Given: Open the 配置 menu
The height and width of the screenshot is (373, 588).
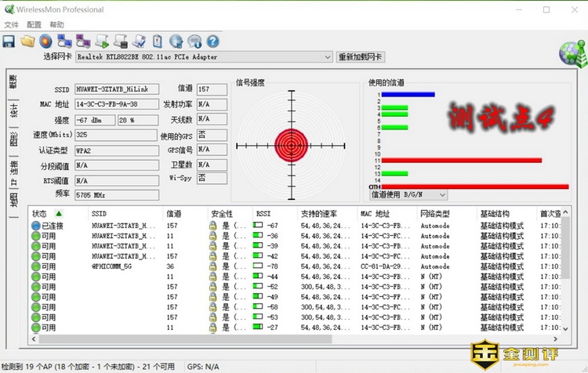Looking at the screenshot, I should point(34,25).
